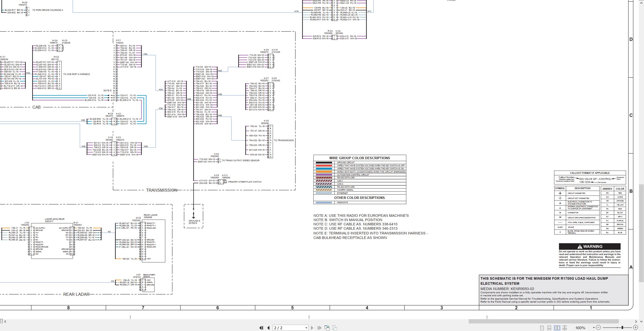The height and width of the screenshot is (331, 644).
Task: Click the SPLICE symbol description row
Action: coord(577,227)
